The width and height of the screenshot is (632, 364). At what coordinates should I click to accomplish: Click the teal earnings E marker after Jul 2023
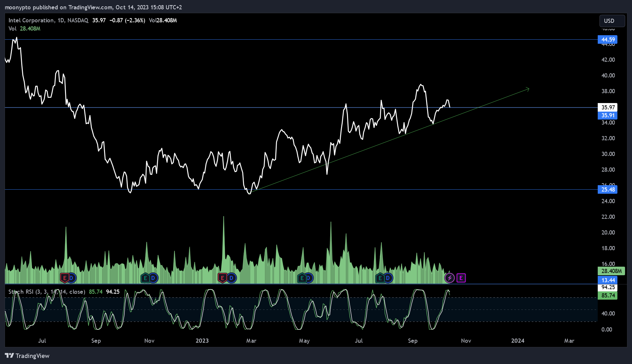(x=380, y=278)
